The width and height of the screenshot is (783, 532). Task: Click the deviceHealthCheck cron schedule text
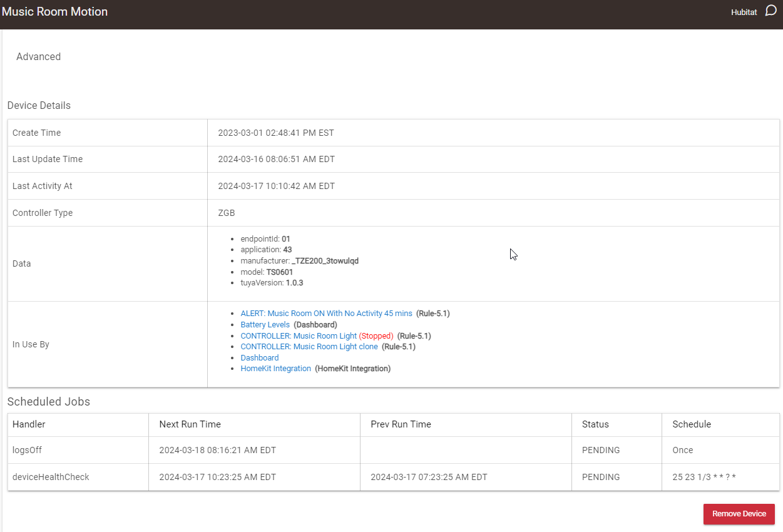tap(704, 477)
